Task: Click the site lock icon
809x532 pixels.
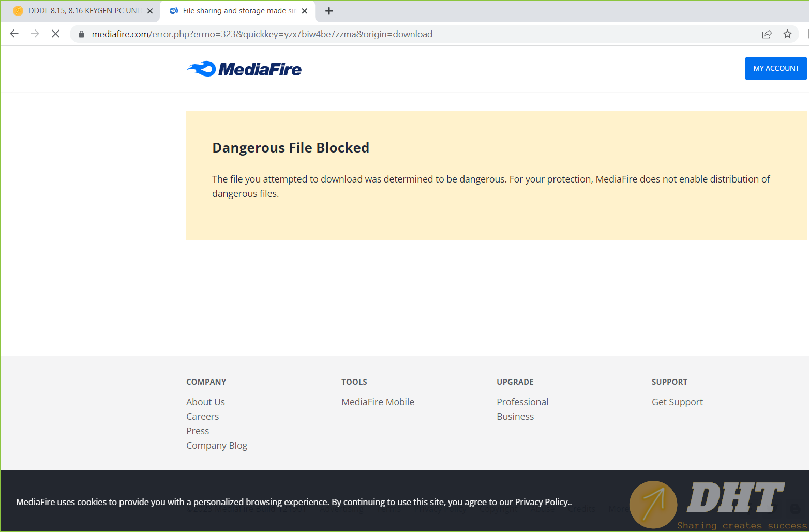Action: click(x=81, y=34)
